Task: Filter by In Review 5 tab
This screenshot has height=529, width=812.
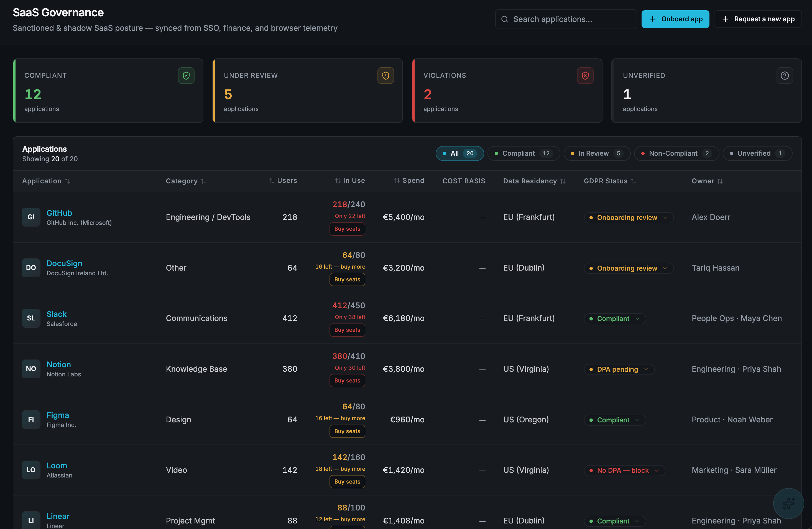Action: pyautogui.click(x=597, y=153)
